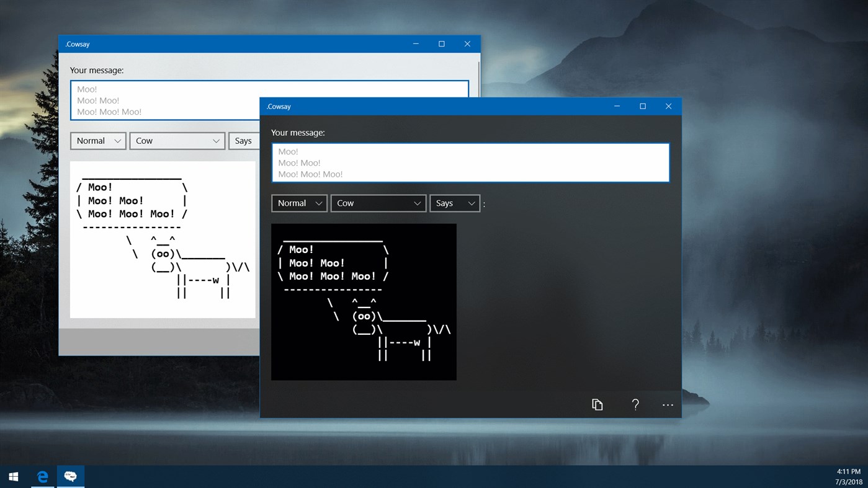The width and height of the screenshot is (868, 488).
Task: Minimize the front Cowsay window
Action: (616, 106)
